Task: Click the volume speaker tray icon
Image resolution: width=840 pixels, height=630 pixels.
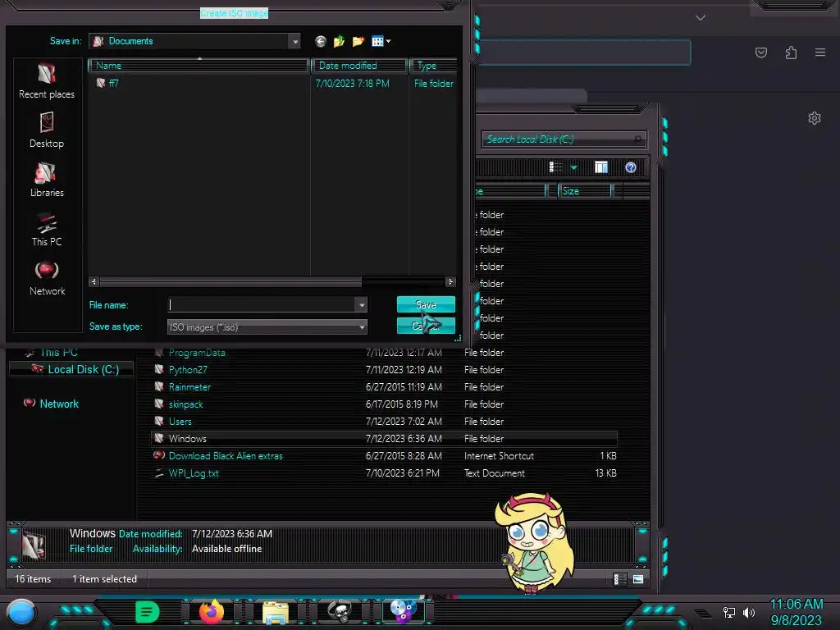Action: click(748, 612)
